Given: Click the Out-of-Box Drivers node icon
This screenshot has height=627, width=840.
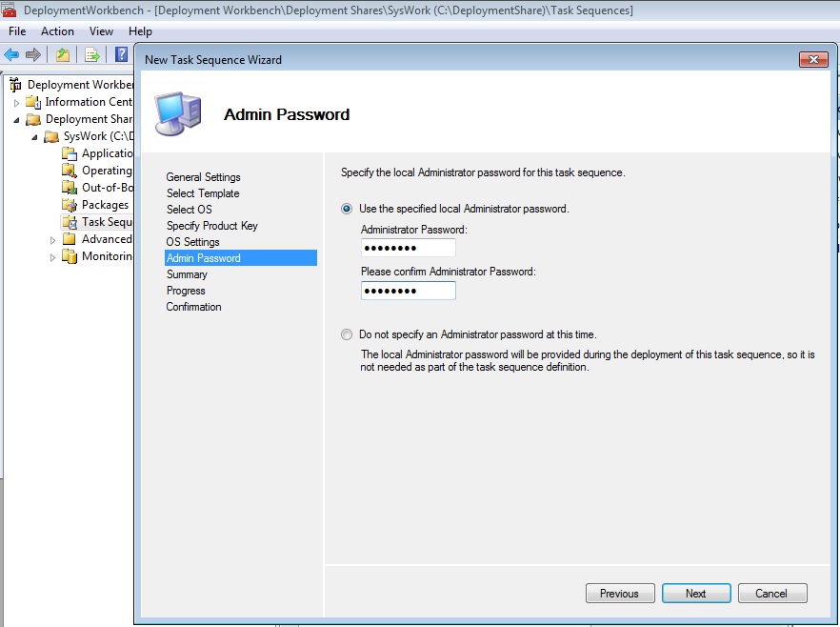Looking at the screenshot, I should click(70, 188).
